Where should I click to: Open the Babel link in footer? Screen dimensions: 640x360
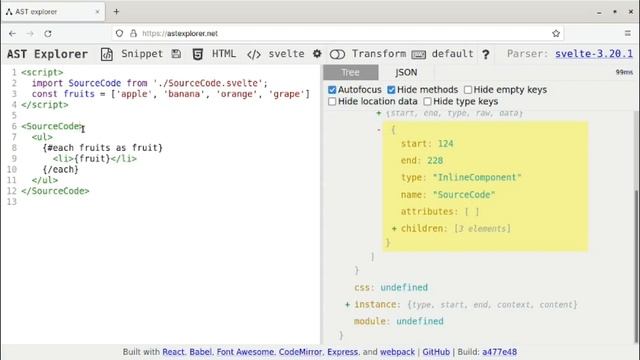point(200,352)
